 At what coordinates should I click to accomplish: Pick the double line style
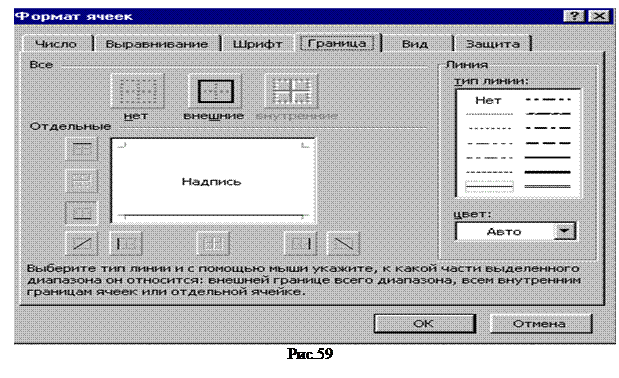click(x=548, y=186)
